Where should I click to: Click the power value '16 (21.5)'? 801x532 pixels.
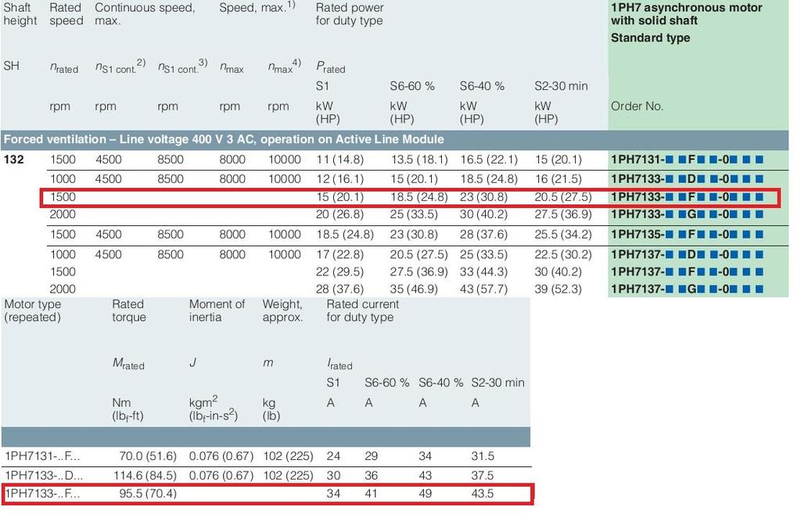pyautogui.click(x=559, y=179)
